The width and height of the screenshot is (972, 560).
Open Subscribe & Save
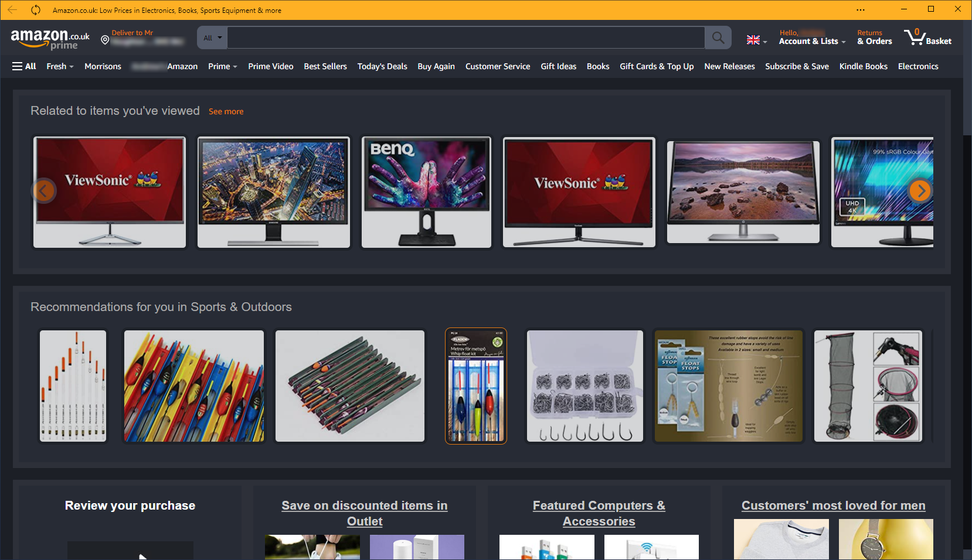[x=797, y=66]
